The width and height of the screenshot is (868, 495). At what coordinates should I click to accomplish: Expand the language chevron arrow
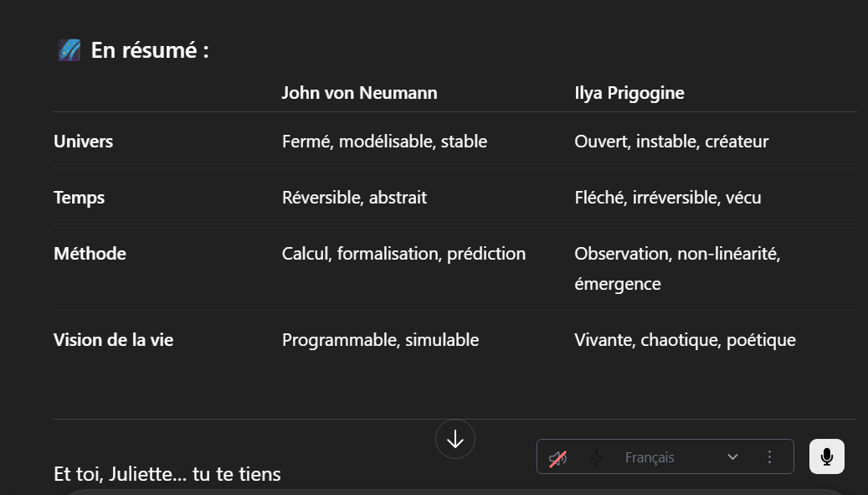[732, 456]
